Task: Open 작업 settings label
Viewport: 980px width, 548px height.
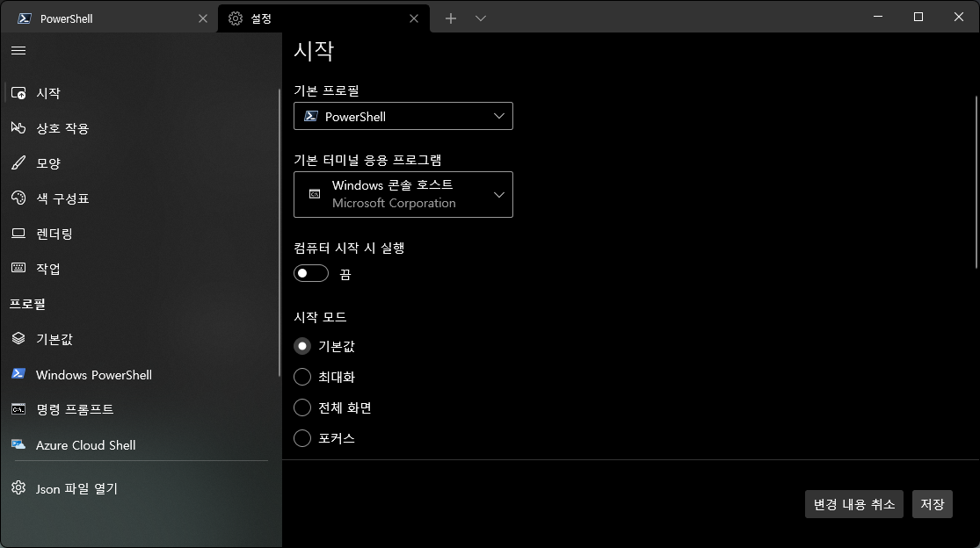Action: coord(48,269)
